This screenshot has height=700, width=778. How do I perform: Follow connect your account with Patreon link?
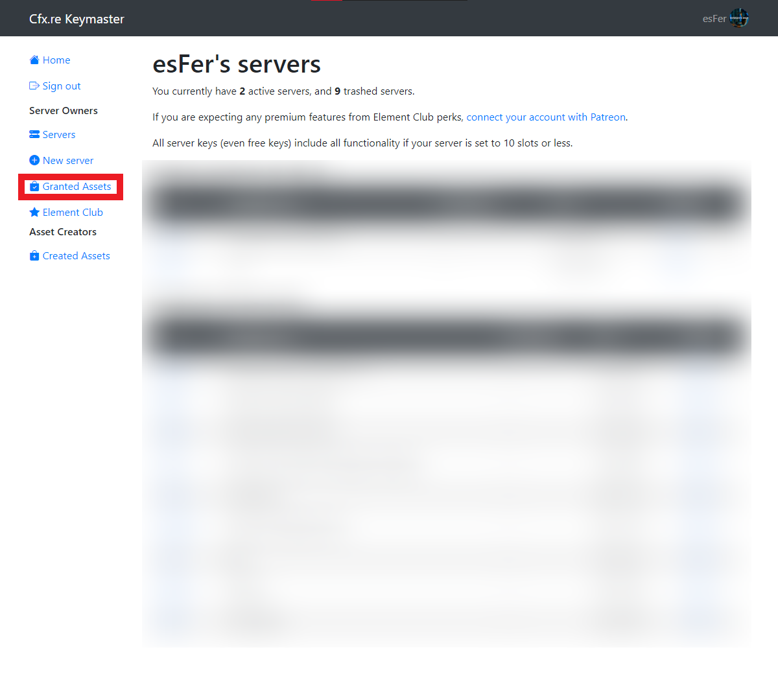click(x=546, y=117)
